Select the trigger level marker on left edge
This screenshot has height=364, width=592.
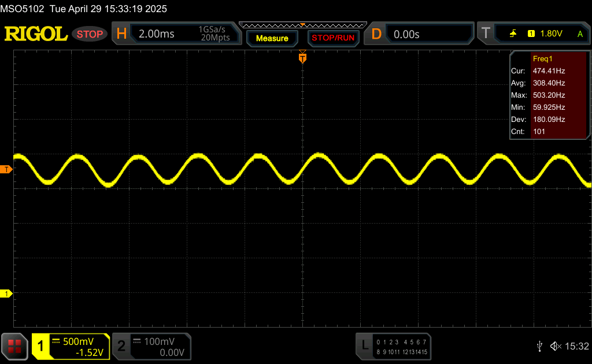coord(7,169)
